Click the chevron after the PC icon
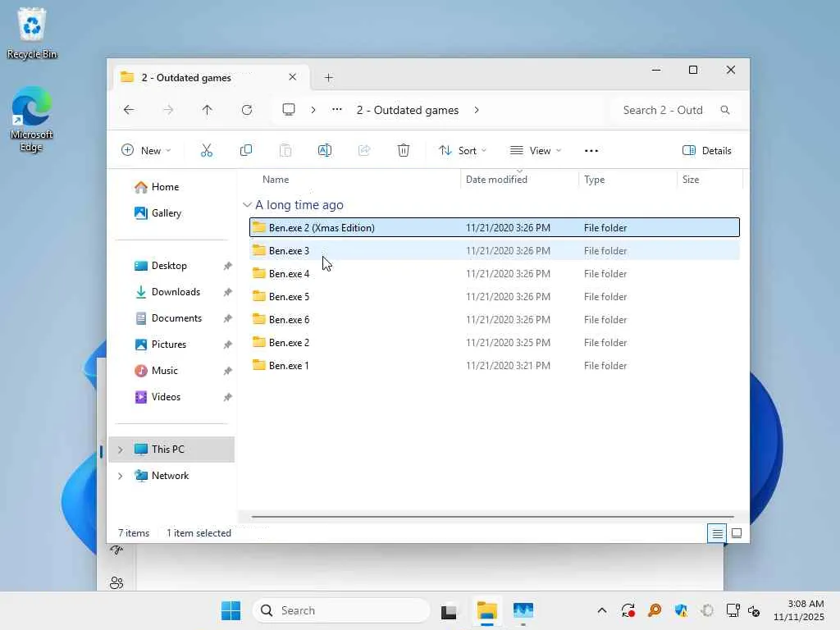The image size is (840, 630). pyautogui.click(x=313, y=110)
